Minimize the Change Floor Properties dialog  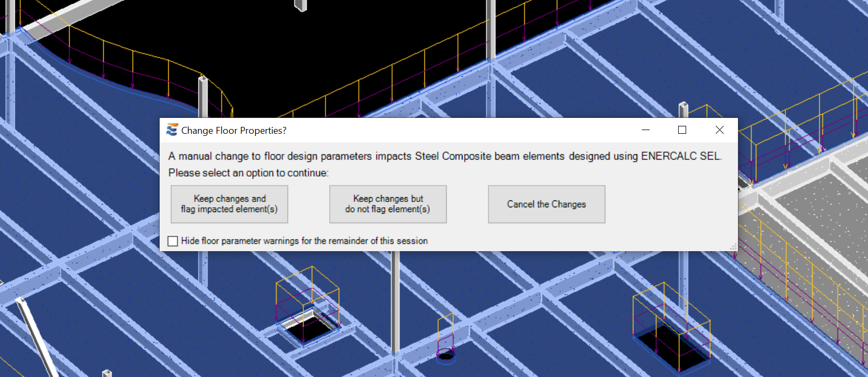click(x=645, y=130)
